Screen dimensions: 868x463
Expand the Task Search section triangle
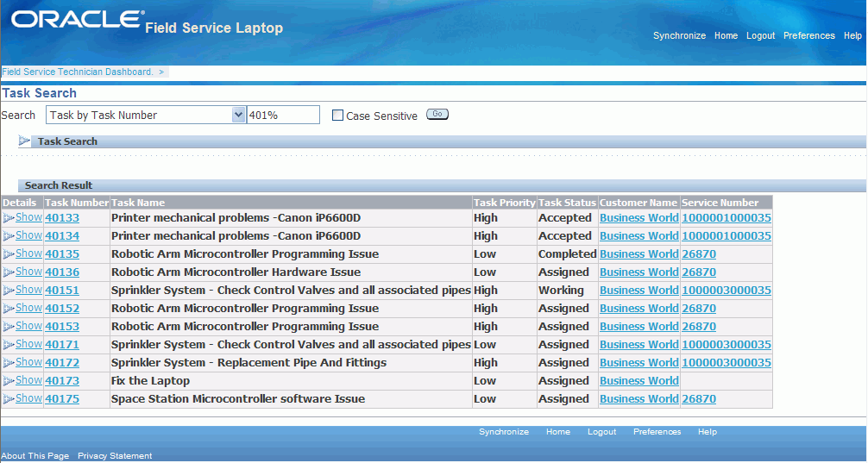pyautogui.click(x=24, y=141)
